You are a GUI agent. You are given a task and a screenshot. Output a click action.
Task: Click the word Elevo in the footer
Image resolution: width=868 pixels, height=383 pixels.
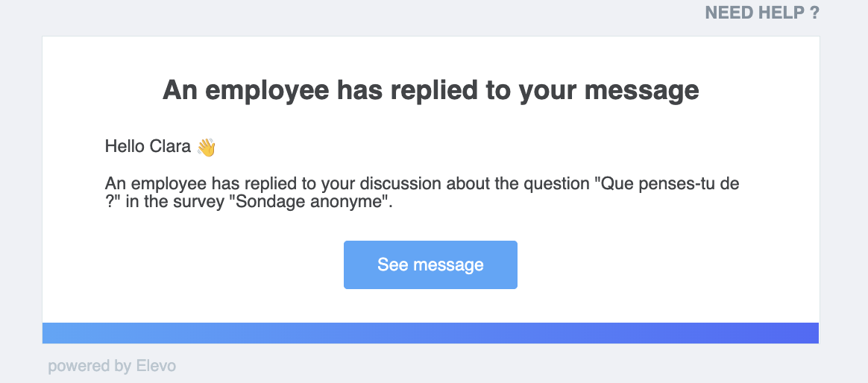click(x=156, y=366)
